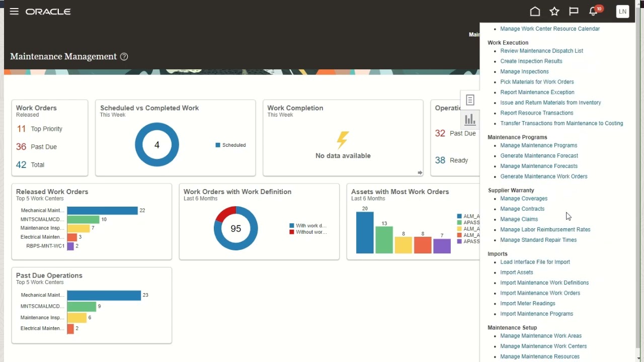Click the Scheduled legend blue swatch
This screenshot has height=362, width=644.
click(218, 145)
